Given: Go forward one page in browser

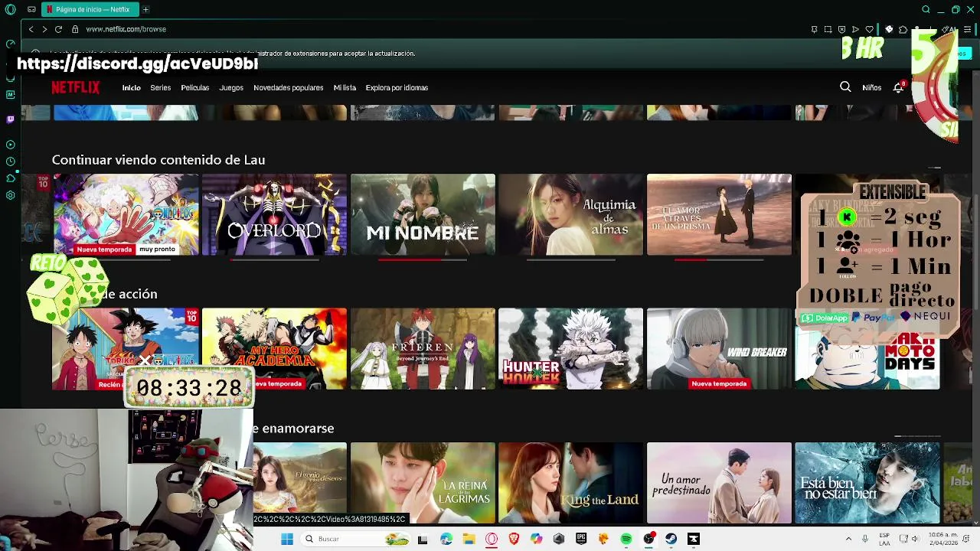Looking at the screenshot, I should (x=44, y=29).
